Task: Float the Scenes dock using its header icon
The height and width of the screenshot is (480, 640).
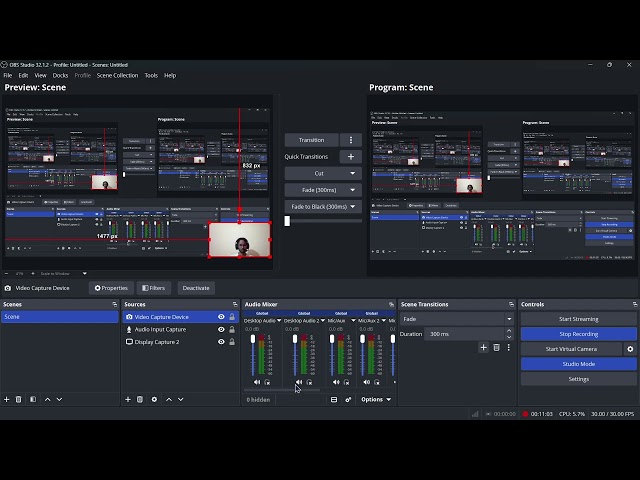Action: 114,304
